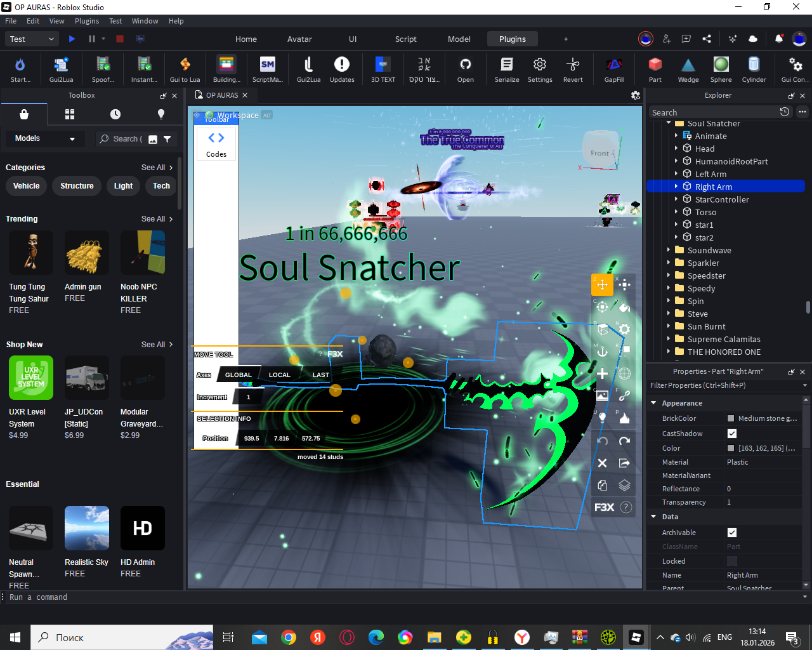Open the Toolbox Recent clock tab
This screenshot has width=812, height=650.
(115, 114)
